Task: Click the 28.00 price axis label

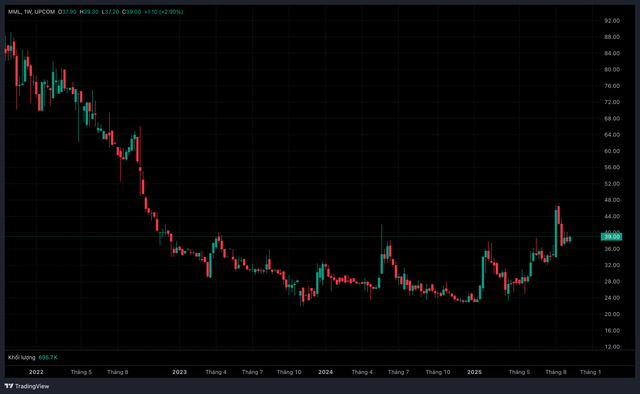Action: tap(612, 282)
